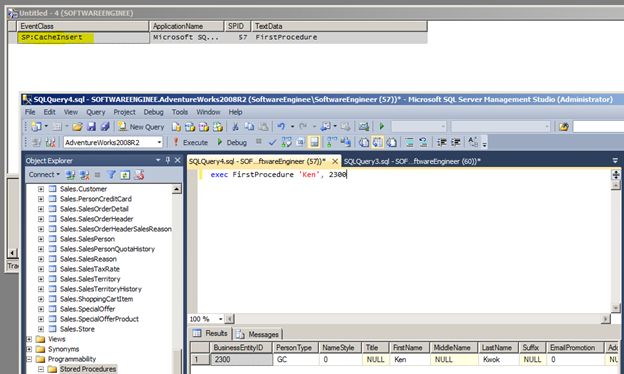Screen dimensions: 624x374
Task: Click the New Query toolbar button
Action: point(141,127)
